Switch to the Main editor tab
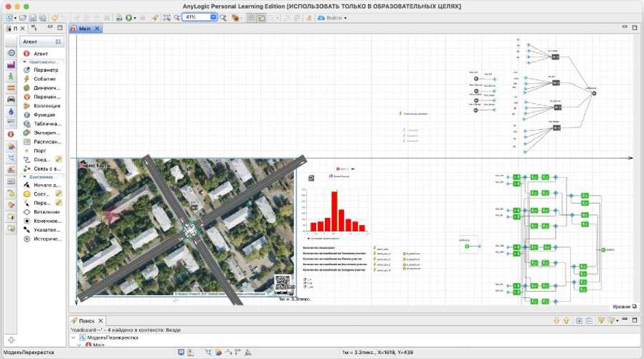The image size is (644, 359). 83,29
